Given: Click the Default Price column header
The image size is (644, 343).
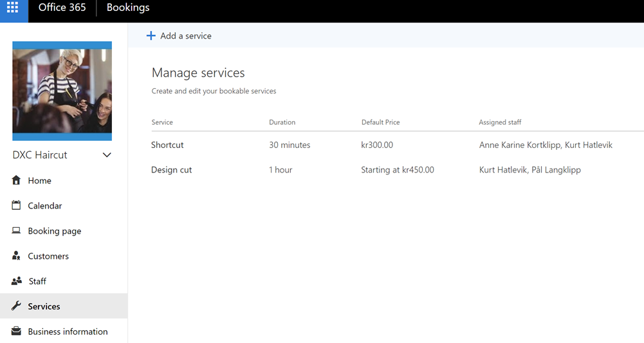Looking at the screenshot, I should 380,122.
